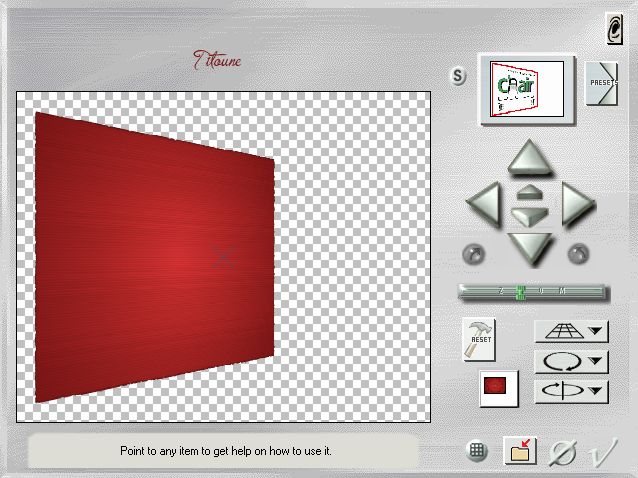Open the red background color swatch
Viewport: 638px width, 478px height.
pyautogui.click(x=499, y=388)
